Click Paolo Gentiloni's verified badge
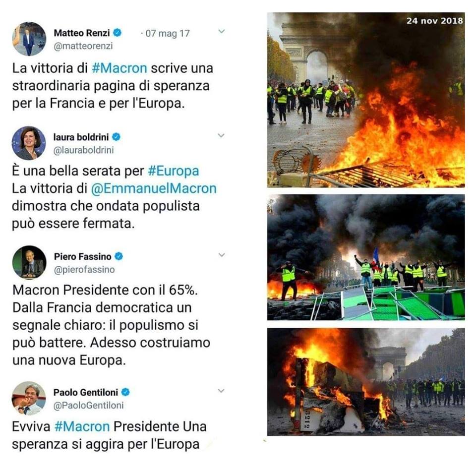476x476 pixels. click(125, 392)
